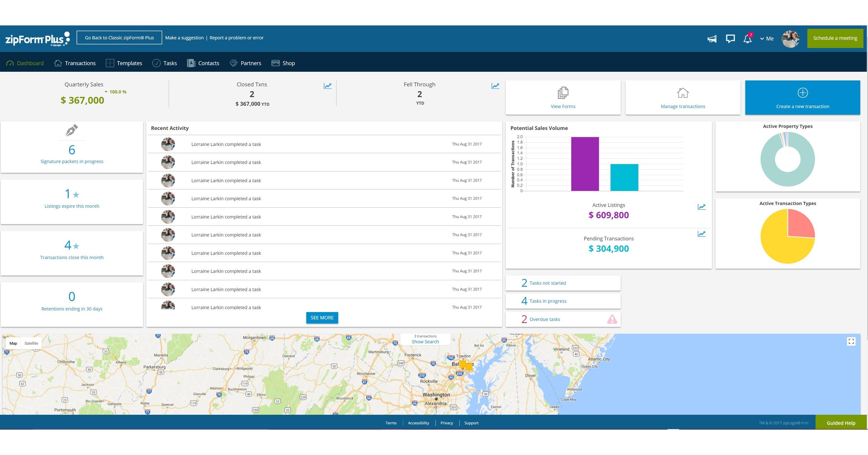This screenshot has width=868, height=455.
Task: Click the Schedule a meeting button
Action: 835,38
